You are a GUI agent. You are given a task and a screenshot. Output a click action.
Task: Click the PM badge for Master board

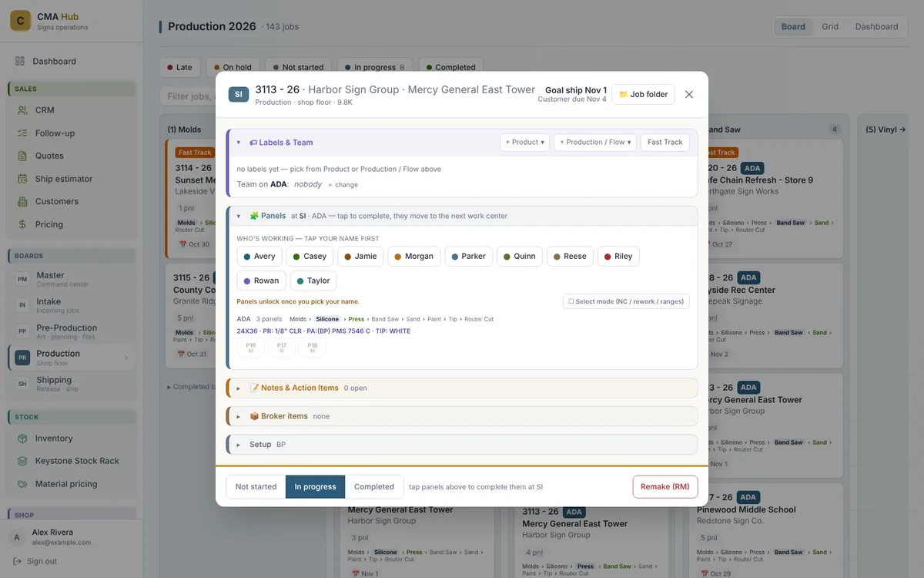[x=22, y=279]
